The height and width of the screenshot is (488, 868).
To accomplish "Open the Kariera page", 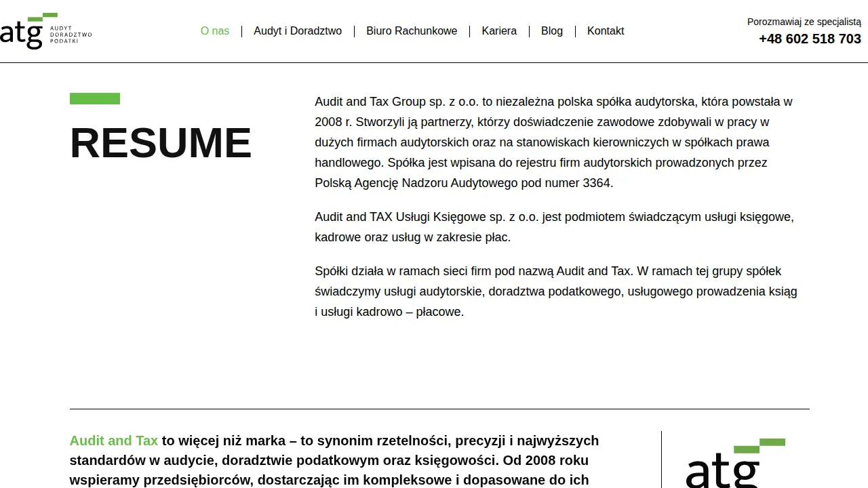I will (499, 31).
